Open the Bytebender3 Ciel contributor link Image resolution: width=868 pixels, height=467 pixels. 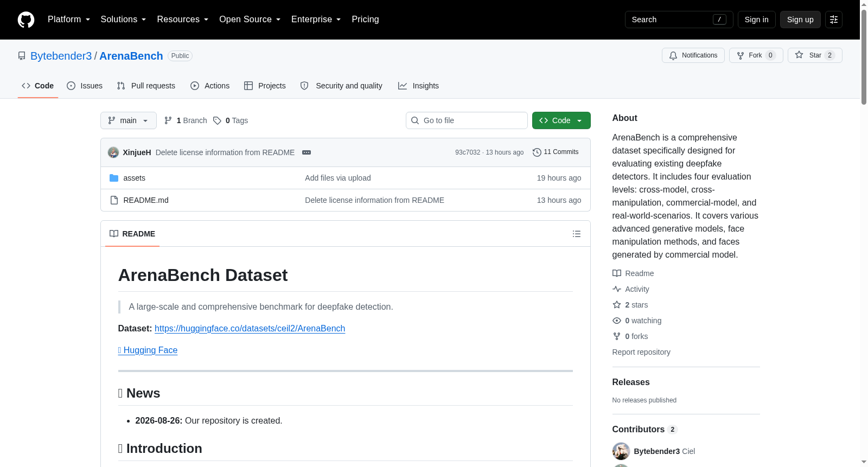pyautogui.click(x=665, y=451)
